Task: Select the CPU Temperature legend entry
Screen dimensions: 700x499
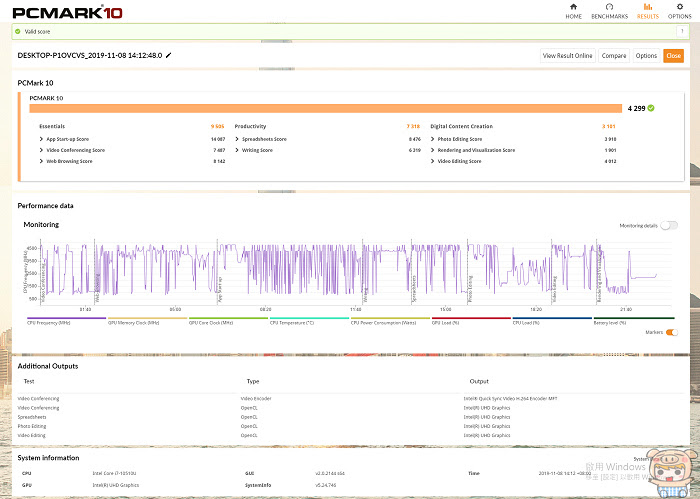Action: 309,321
